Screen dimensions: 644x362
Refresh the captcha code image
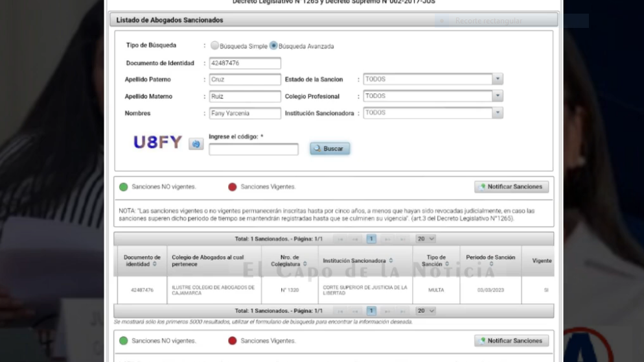pos(196,144)
